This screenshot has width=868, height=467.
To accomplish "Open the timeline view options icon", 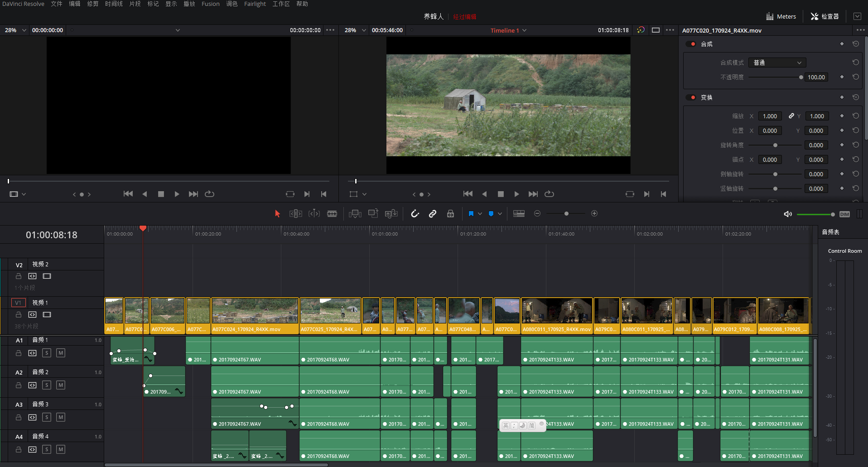I will point(519,214).
